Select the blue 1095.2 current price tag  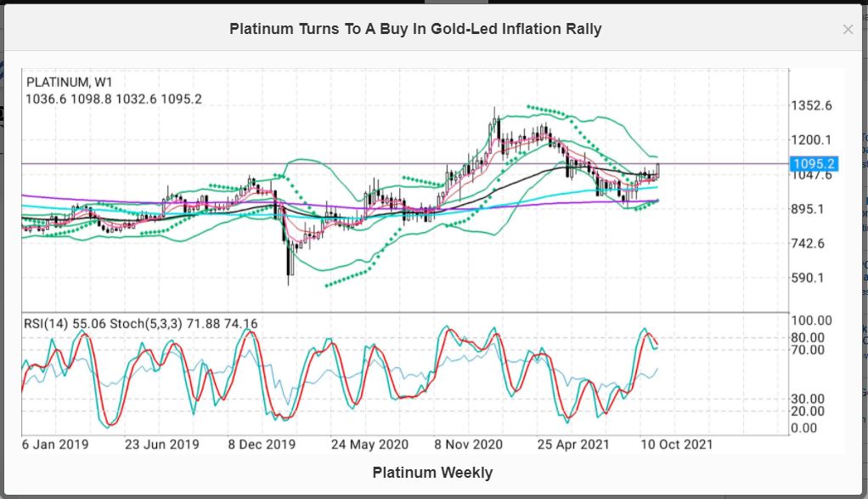point(814,163)
